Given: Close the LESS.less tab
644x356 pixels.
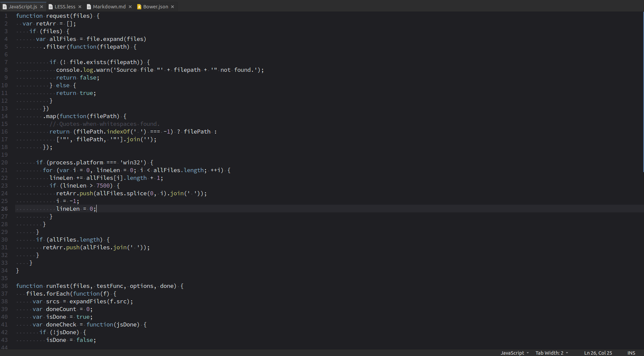Looking at the screenshot, I should click(x=80, y=7).
